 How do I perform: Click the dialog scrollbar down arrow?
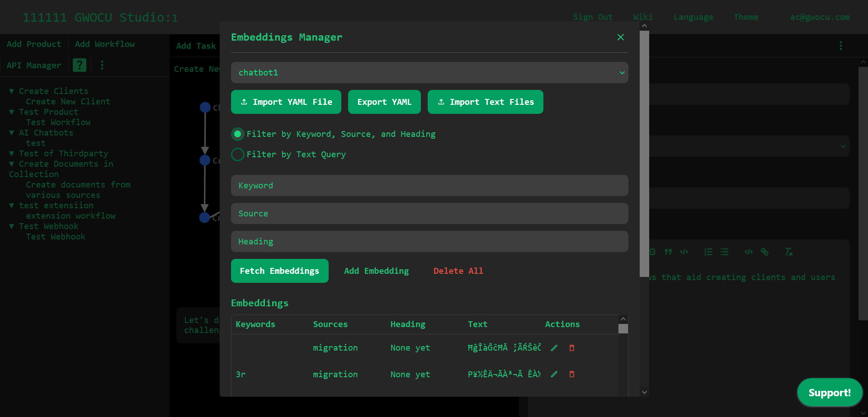(x=644, y=392)
